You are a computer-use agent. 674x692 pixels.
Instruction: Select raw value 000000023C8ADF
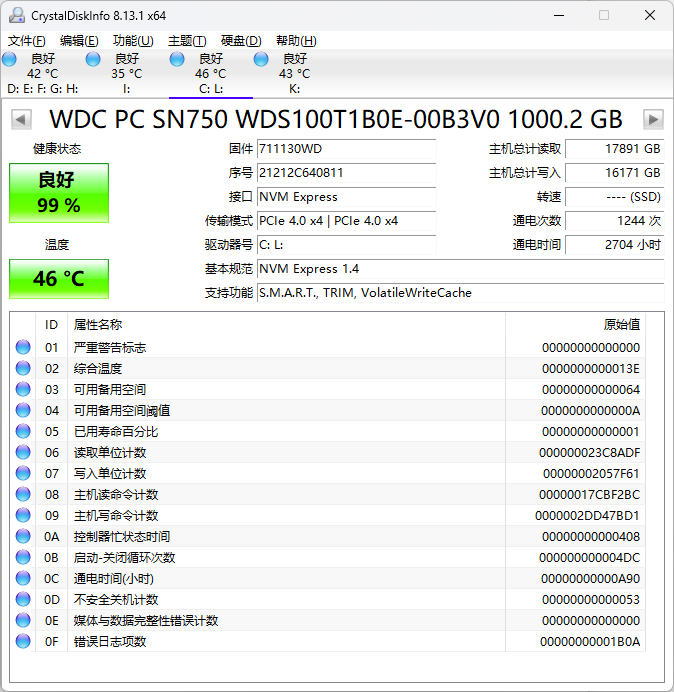[589, 453]
